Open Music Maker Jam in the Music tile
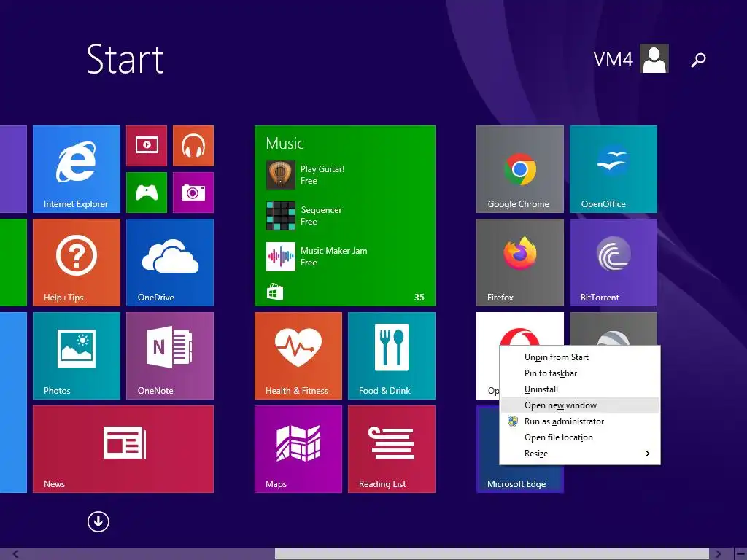The width and height of the screenshot is (747, 560). pyautogui.click(x=317, y=257)
